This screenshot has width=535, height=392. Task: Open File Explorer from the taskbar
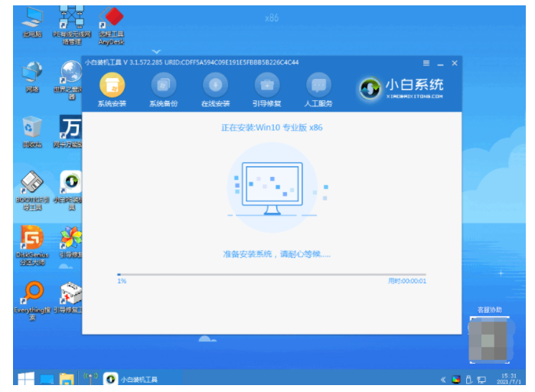point(67,379)
